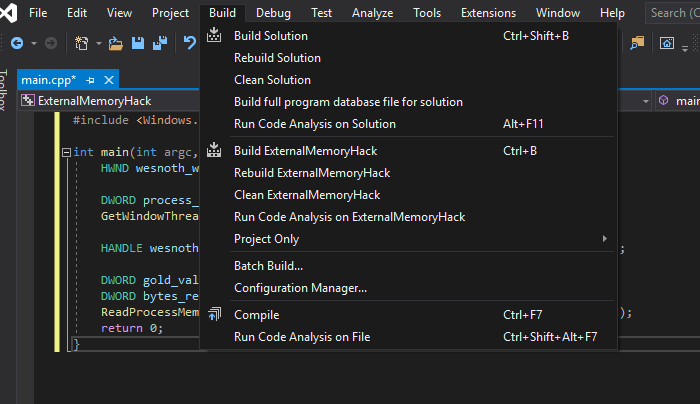The height and width of the screenshot is (404, 700).
Task: Open the Extensions menu
Action: [488, 13]
